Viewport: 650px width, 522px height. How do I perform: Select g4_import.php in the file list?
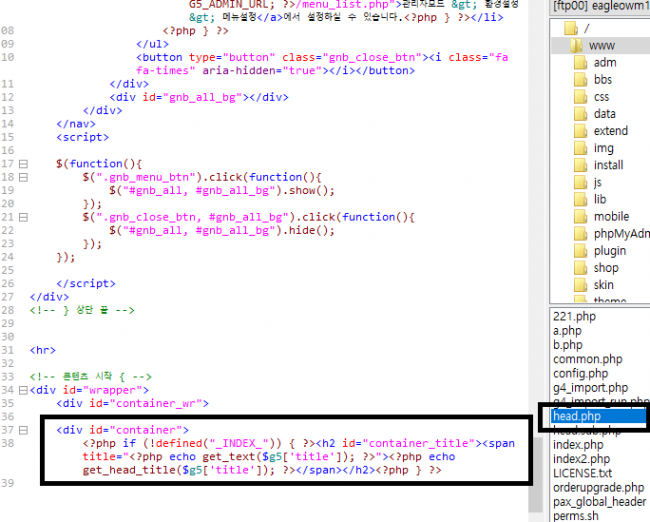click(x=590, y=388)
